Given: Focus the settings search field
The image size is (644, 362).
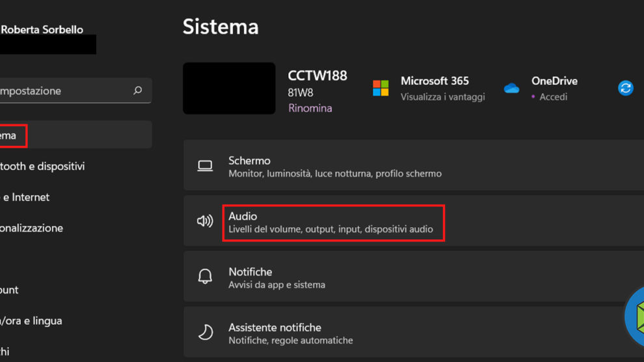Looking at the screenshot, I should pyautogui.click(x=65, y=90).
